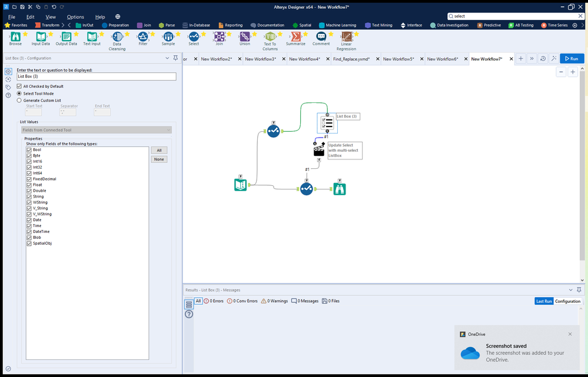Choose Generate Custom List radio button

(19, 101)
